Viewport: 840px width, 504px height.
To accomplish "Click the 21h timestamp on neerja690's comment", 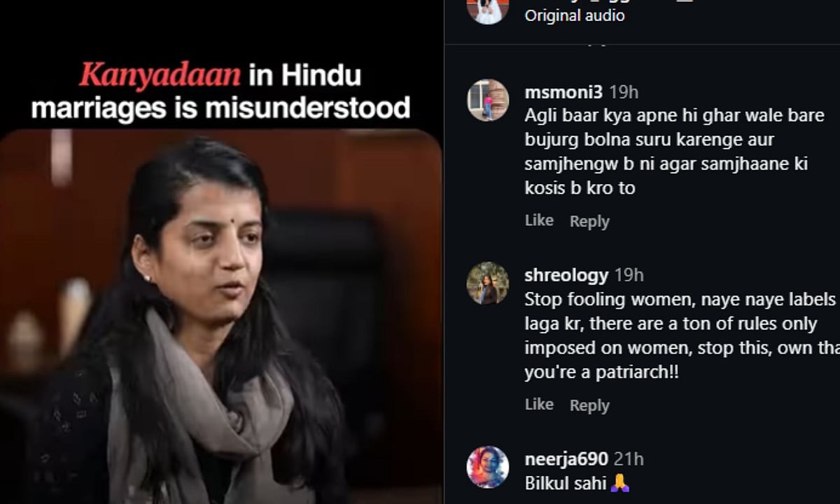I will pyautogui.click(x=629, y=459).
